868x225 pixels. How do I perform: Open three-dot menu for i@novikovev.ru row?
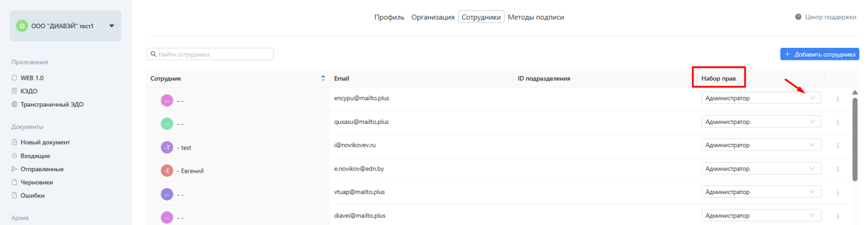click(838, 146)
